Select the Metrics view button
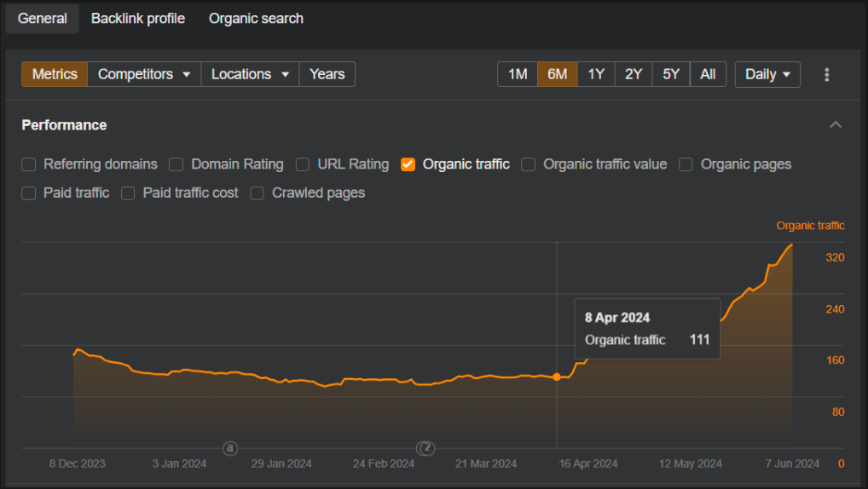868x489 pixels. 55,74
